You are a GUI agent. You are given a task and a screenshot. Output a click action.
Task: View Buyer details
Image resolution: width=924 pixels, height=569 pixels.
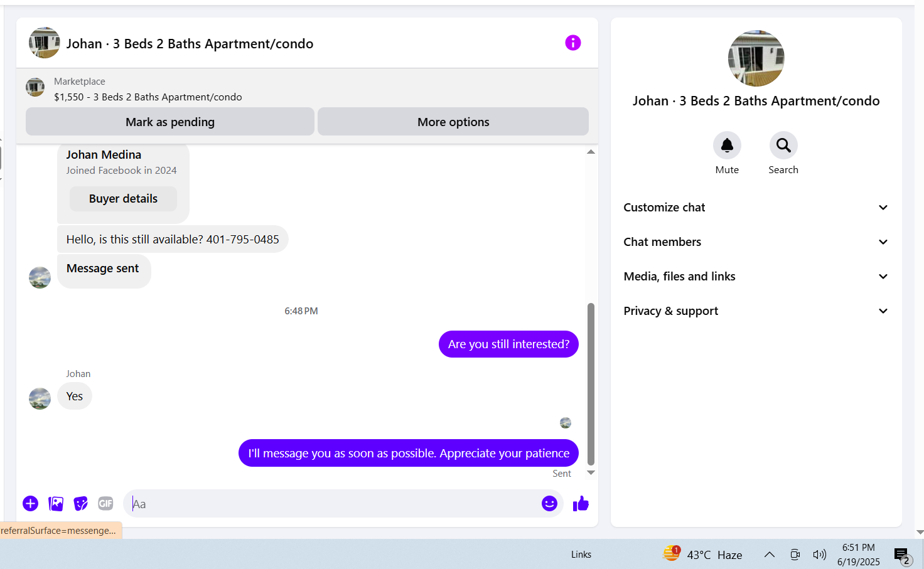pyautogui.click(x=123, y=199)
